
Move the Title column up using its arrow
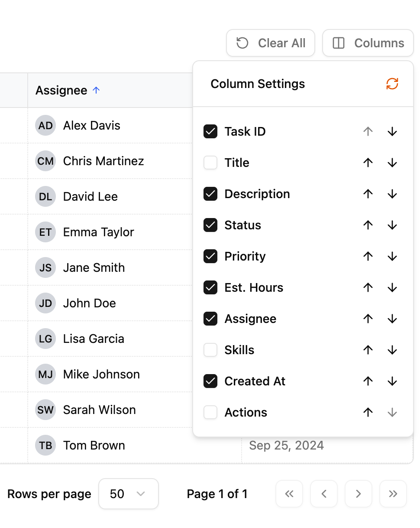(x=368, y=163)
